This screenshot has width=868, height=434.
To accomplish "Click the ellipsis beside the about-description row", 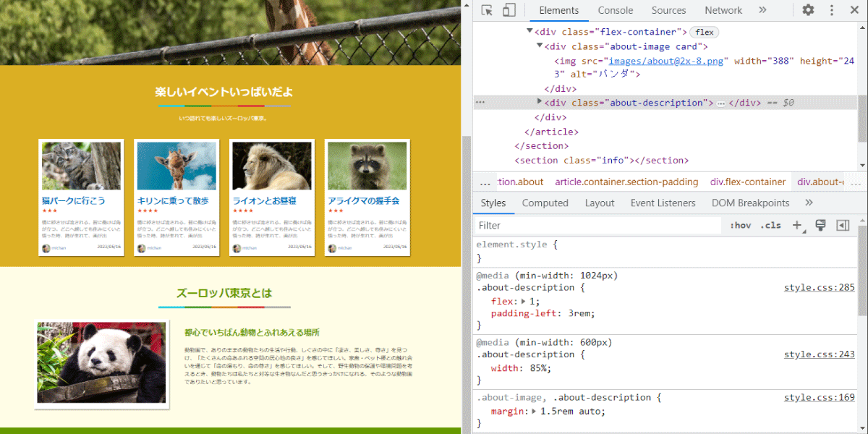I will (x=480, y=103).
